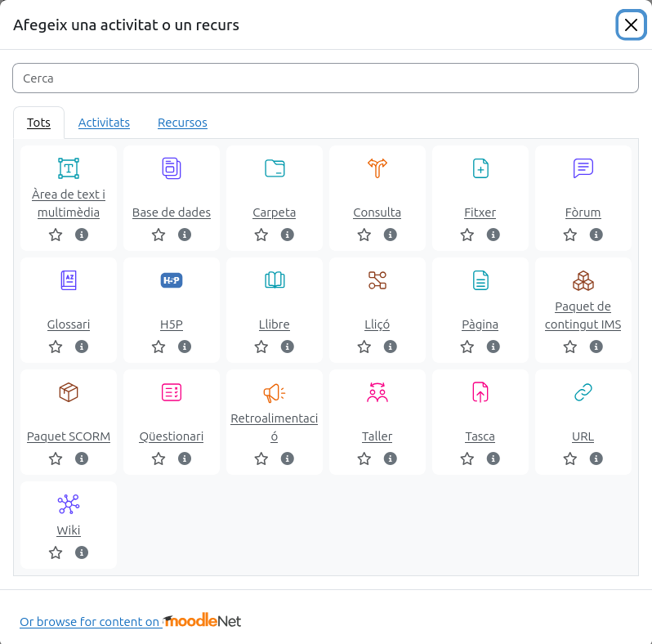Mark Qüestionari as favourite with star

159,458
